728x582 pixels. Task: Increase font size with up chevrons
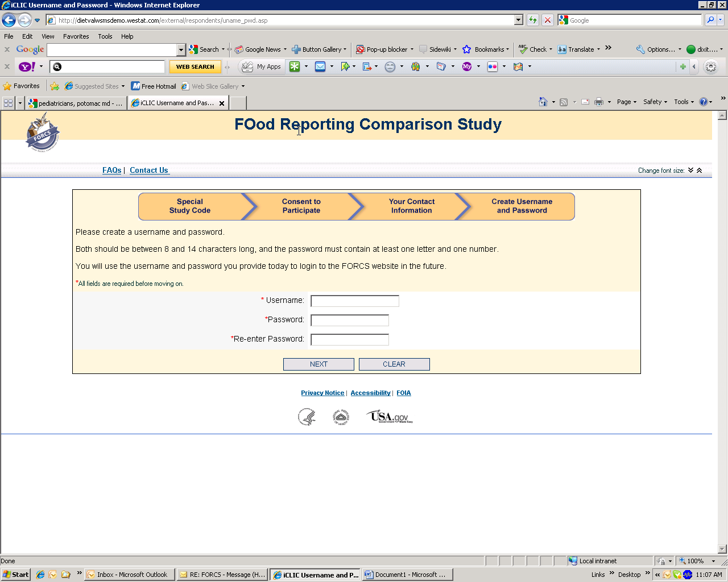point(700,171)
